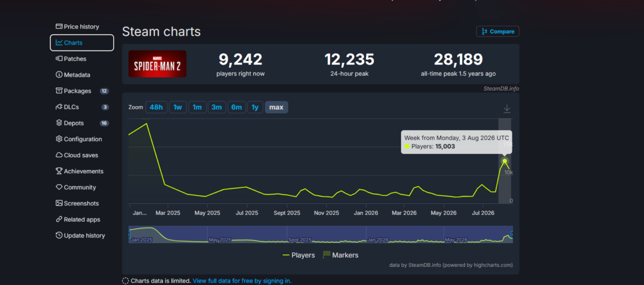644x285 pixels.
Task: Set chart zoom to 6m
Action: click(x=236, y=107)
